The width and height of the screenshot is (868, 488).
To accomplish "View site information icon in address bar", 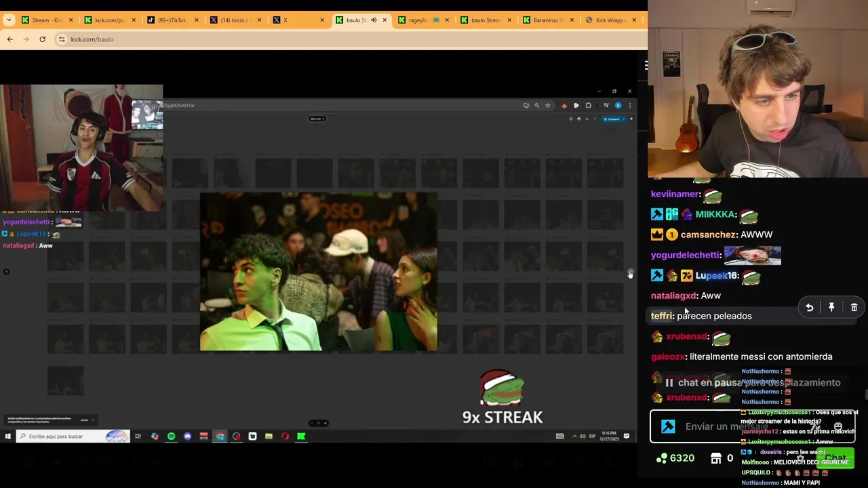I will pyautogui.click(x=62, y=39).
